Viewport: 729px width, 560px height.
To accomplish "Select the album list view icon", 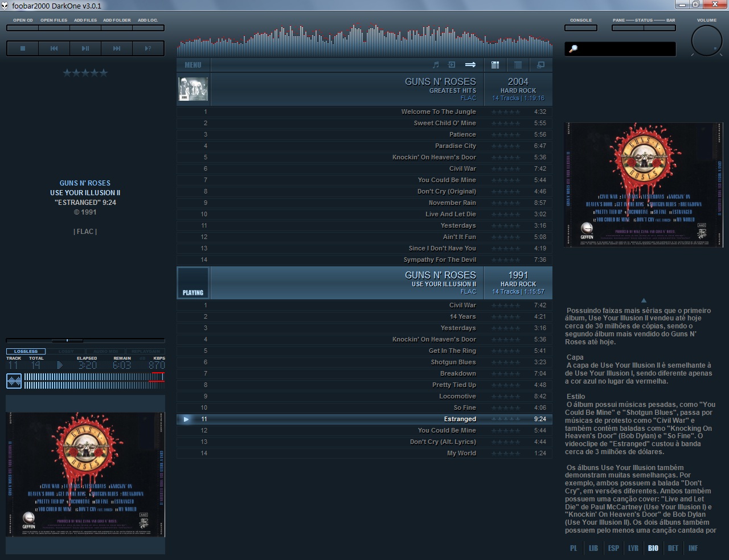I will coord(495,64).
